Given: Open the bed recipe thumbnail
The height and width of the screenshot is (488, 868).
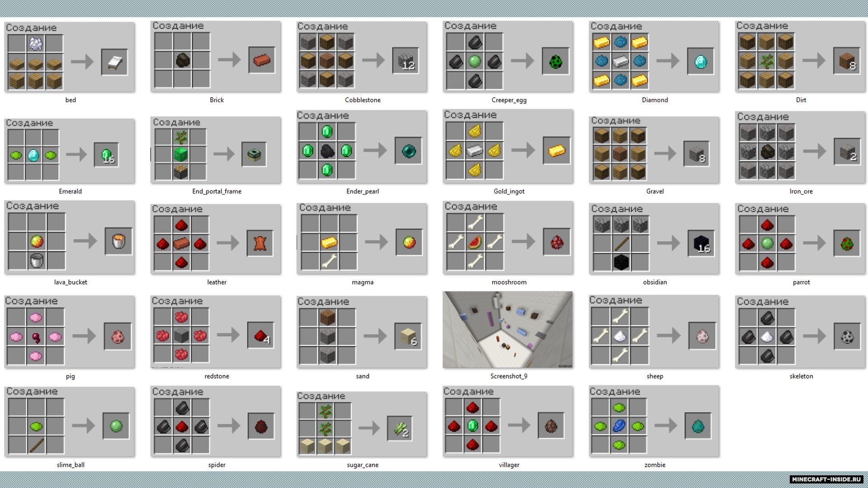Looking at the screenshot, I should (x=70, y=57).
